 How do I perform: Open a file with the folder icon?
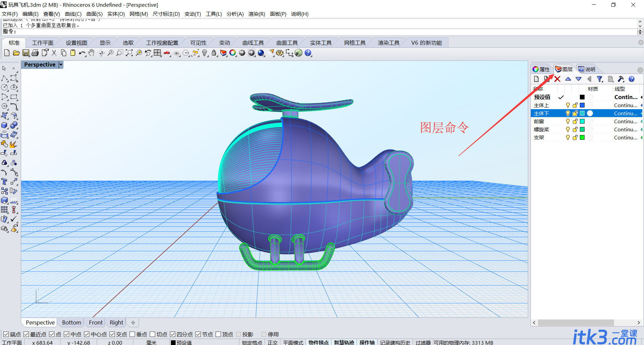click(16, 53)
